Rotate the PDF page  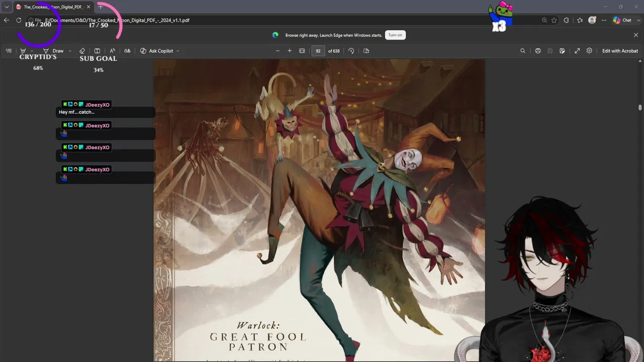point(351,51)
